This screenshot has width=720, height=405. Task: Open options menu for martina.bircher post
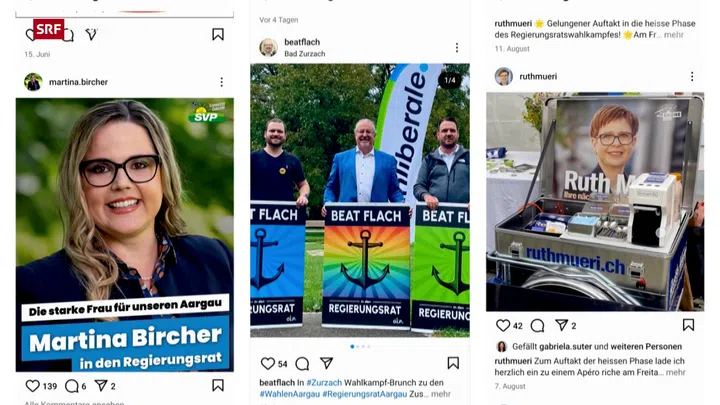pyautogui.click(x=222, y=82)
